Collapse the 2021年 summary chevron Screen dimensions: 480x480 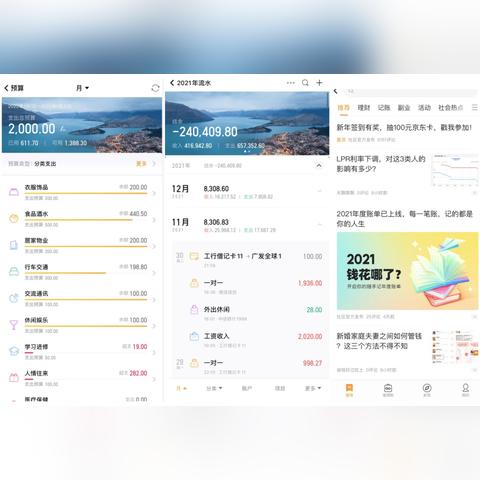(x=319, y=165)
